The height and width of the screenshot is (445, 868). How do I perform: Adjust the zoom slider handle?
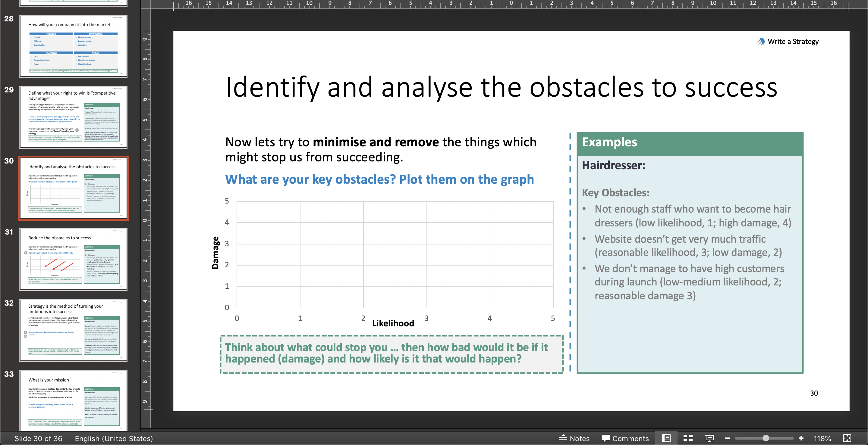click(766, 438)
